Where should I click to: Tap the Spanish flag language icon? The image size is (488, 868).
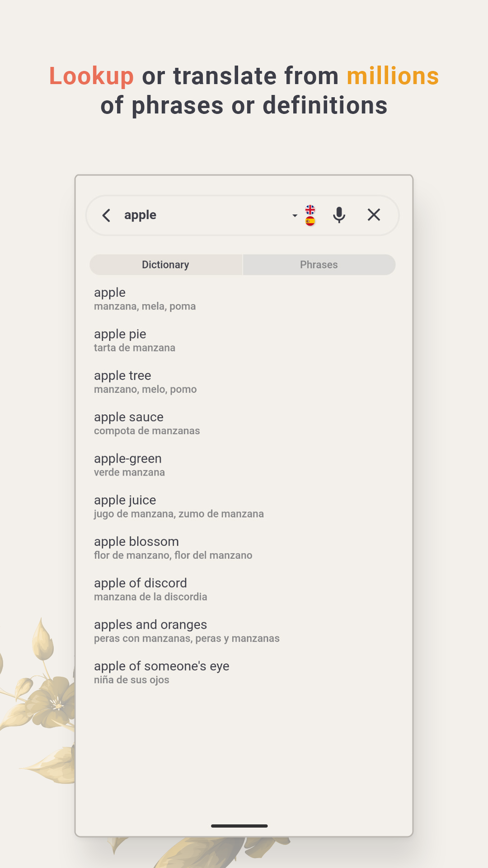click(310, 221)
